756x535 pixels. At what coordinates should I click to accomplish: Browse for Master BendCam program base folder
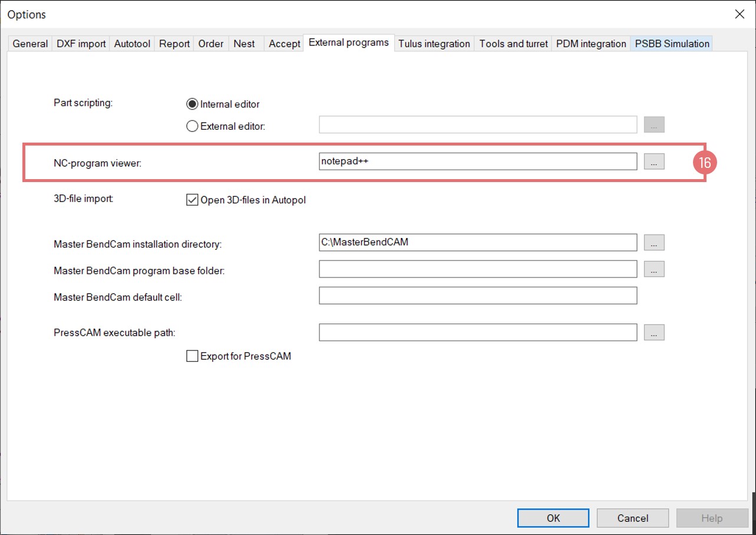coord(653,269)
